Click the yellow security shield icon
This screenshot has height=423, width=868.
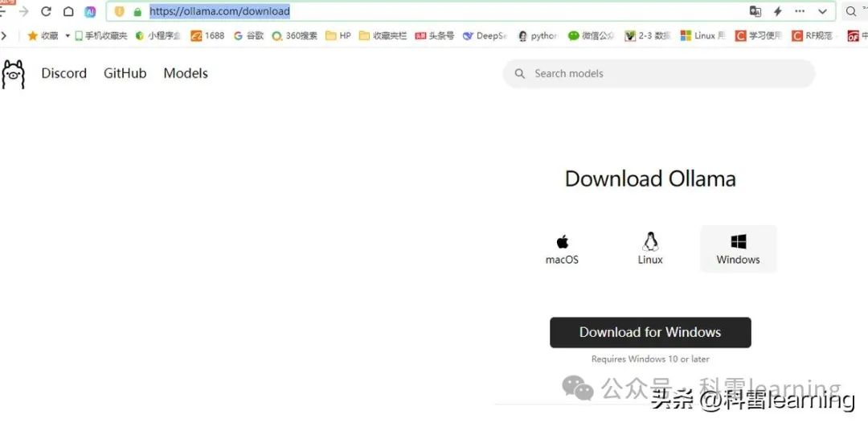(120, 11)
